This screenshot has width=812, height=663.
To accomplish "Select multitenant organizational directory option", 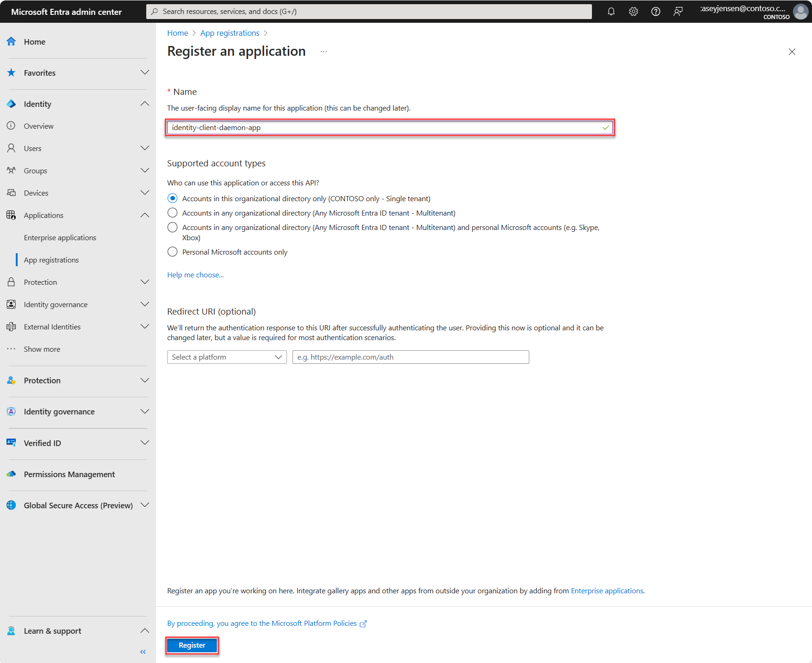I will point(173,213).
